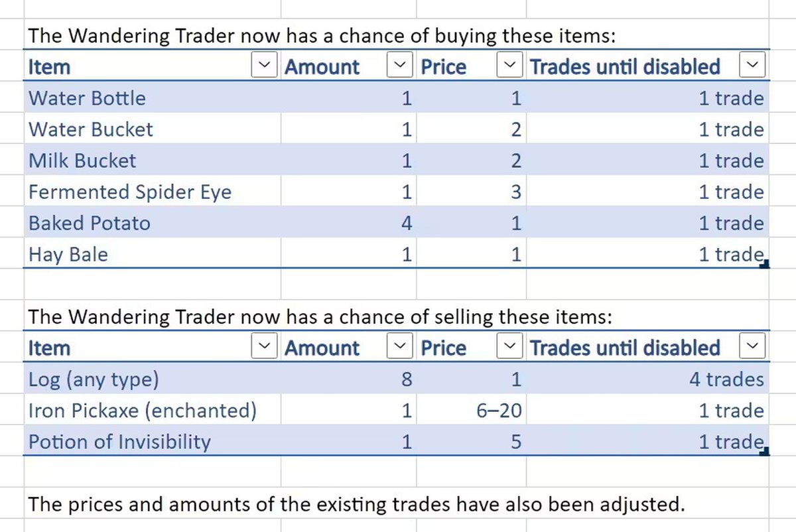Select the Potion of Invisibility cell
Image resolution: width=796 pixels, height=532 pixels.
119,442
